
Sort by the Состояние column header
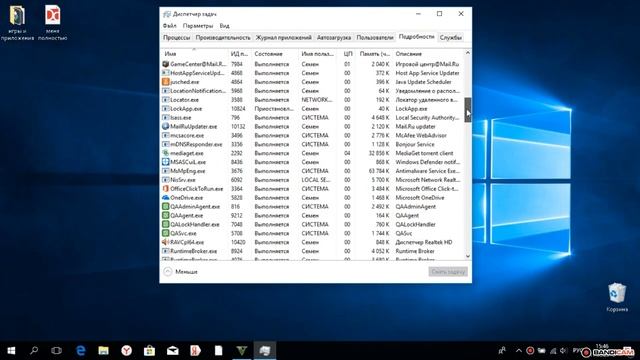[275, 53]
